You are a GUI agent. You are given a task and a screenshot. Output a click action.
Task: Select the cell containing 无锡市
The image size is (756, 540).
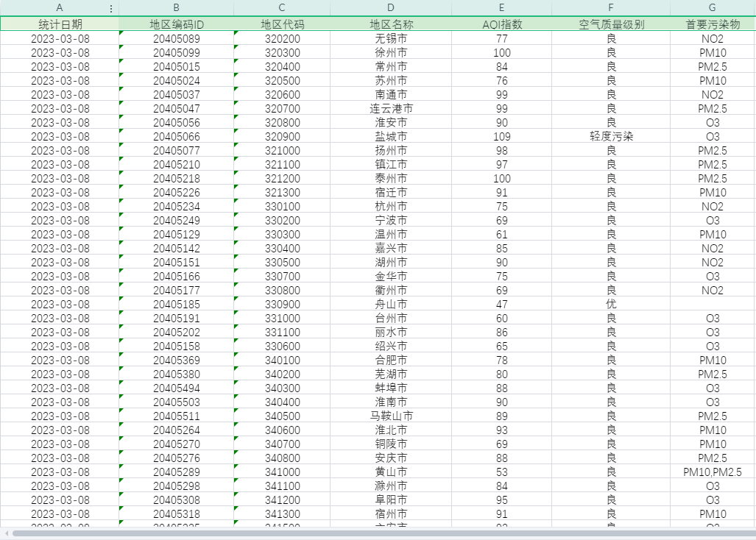[x=391, y=38]
